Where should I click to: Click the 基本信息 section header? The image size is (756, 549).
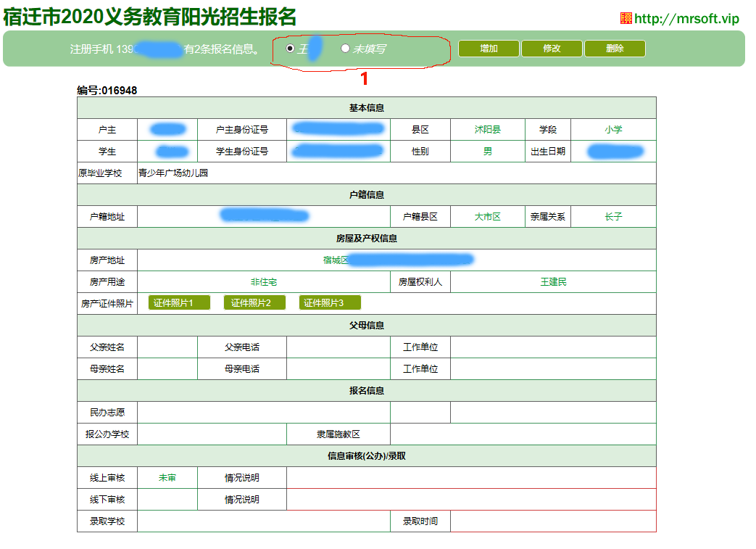coord(367,108)
